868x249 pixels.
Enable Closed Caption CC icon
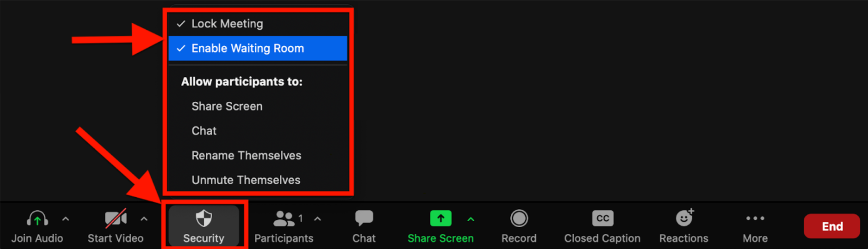602,219
